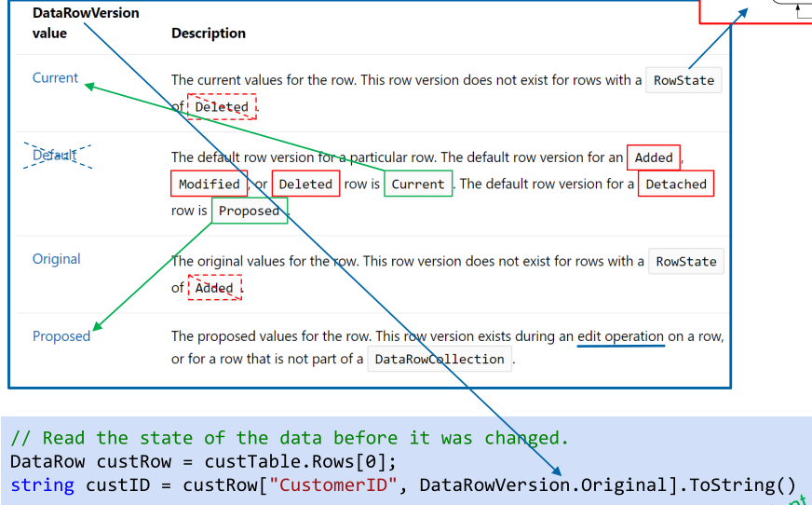The height and width of the screenshot is (505, 812).
Task: Click the Modified code tag
Action: 209,184
